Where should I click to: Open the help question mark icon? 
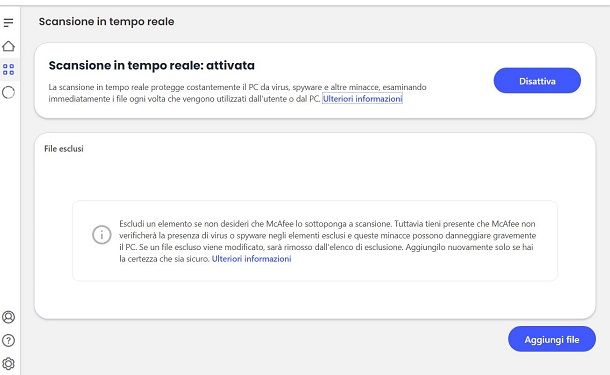click(9, 340)
